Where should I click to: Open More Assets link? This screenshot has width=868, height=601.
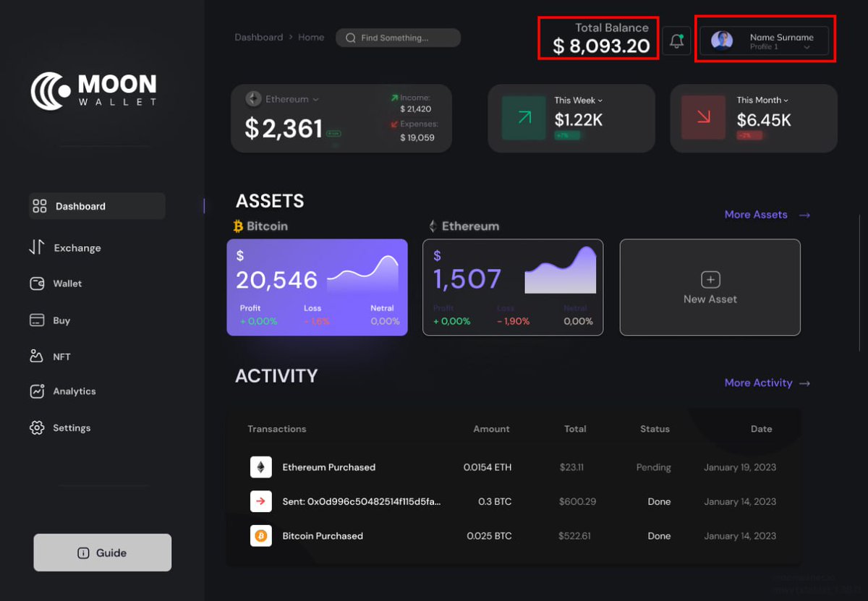[756, 215]
